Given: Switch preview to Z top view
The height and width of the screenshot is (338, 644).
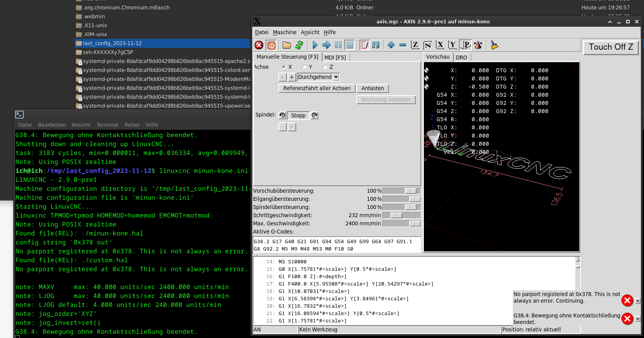Looking at the screenshot, I should (x=415, y=45).
